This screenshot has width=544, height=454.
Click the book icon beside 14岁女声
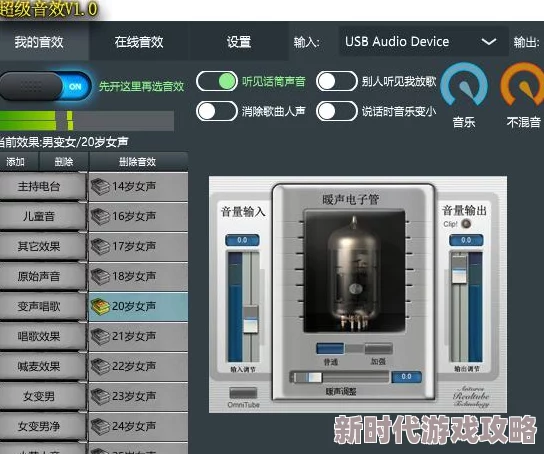pyautogui.click(x=100, y=187)
